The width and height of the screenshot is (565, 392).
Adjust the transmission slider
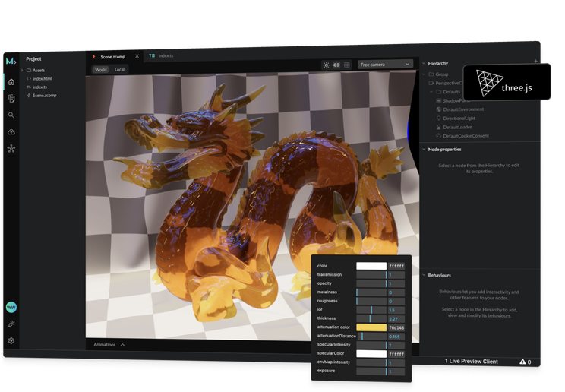371,275
